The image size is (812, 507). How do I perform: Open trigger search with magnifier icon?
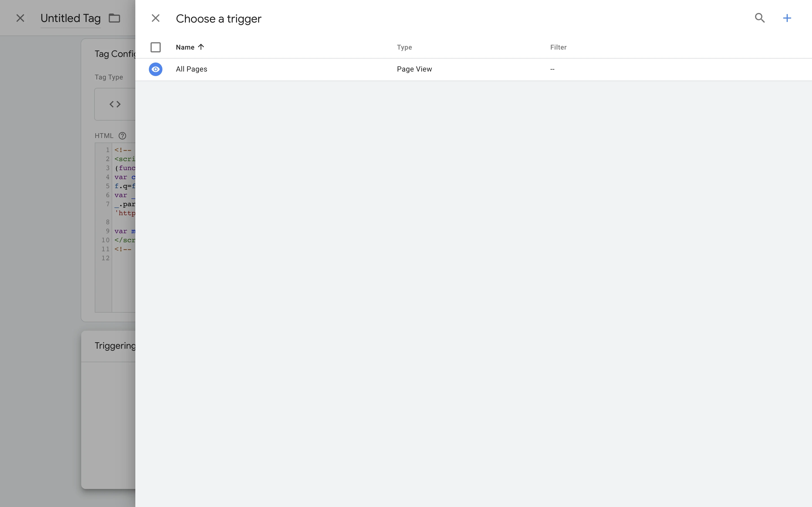(760, 18)
